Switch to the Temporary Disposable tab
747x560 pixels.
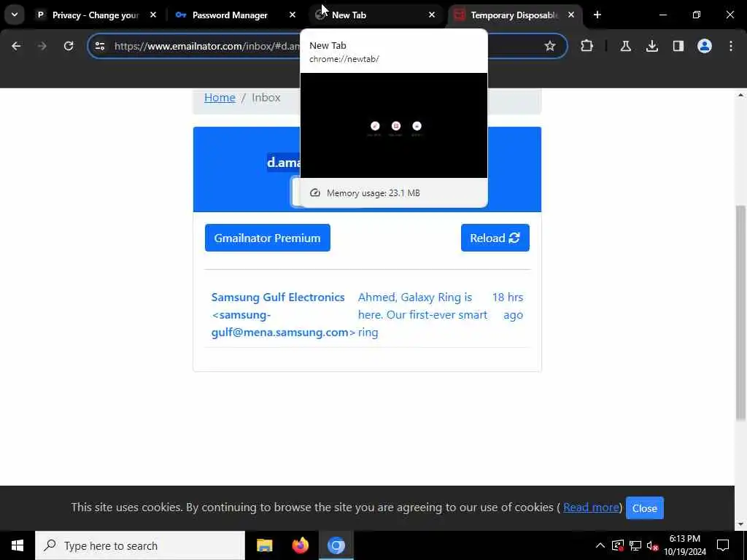coord(514,15)
